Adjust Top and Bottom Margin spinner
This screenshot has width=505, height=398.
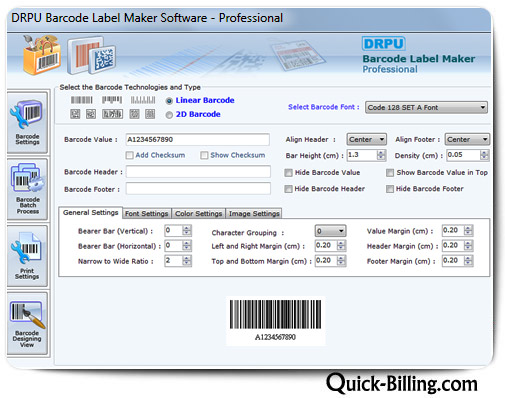click(x=341, y=261)
